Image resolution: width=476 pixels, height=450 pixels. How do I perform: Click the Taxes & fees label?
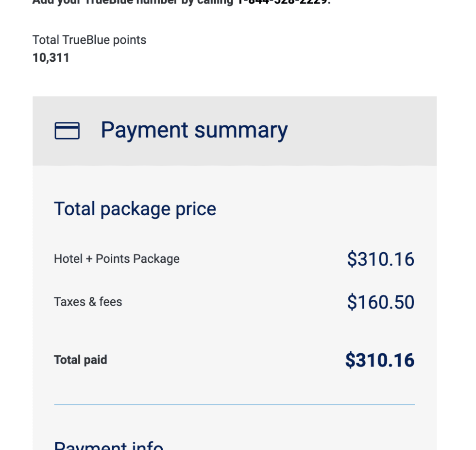coord(88,302)
